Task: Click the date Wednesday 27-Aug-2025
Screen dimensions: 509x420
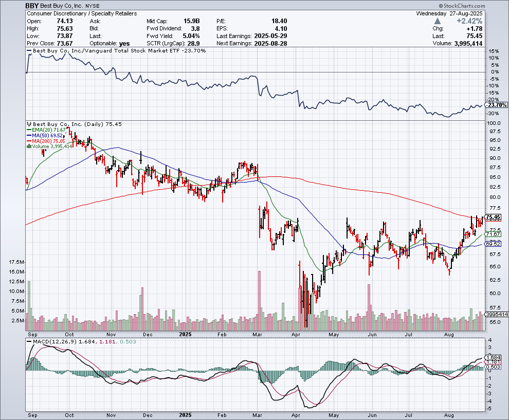Action: pos(449,14)
